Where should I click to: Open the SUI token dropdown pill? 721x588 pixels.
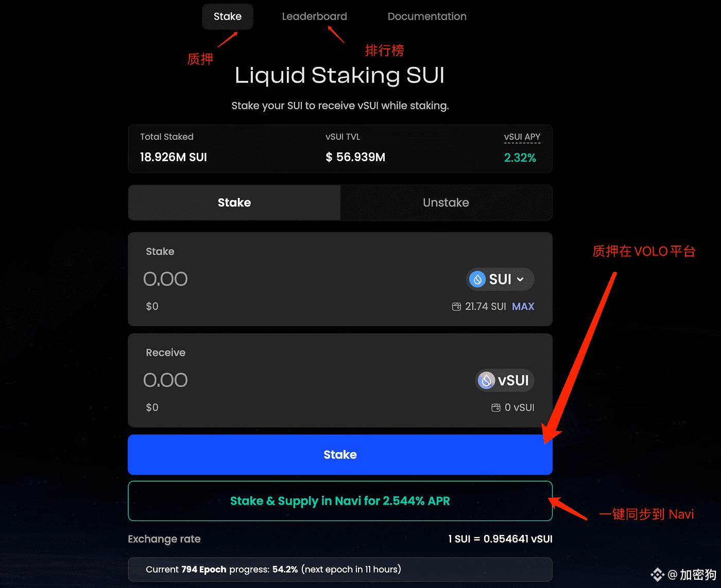tap(500, 279)
